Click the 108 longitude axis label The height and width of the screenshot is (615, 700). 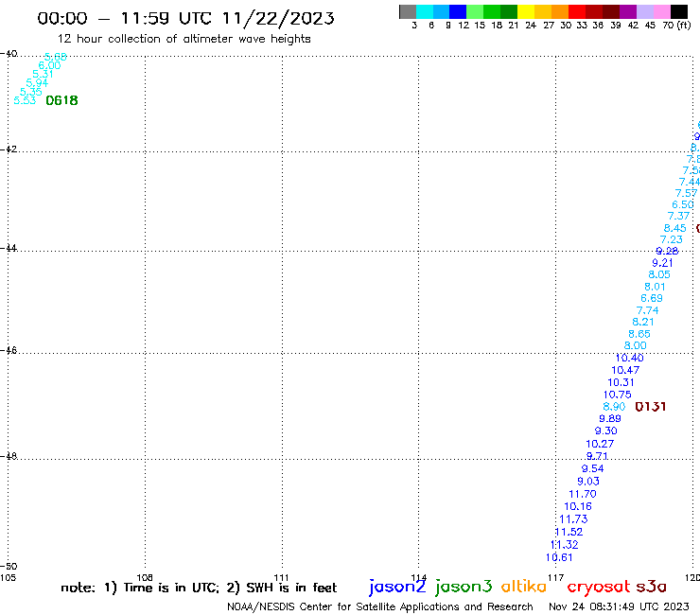[145, 577]
